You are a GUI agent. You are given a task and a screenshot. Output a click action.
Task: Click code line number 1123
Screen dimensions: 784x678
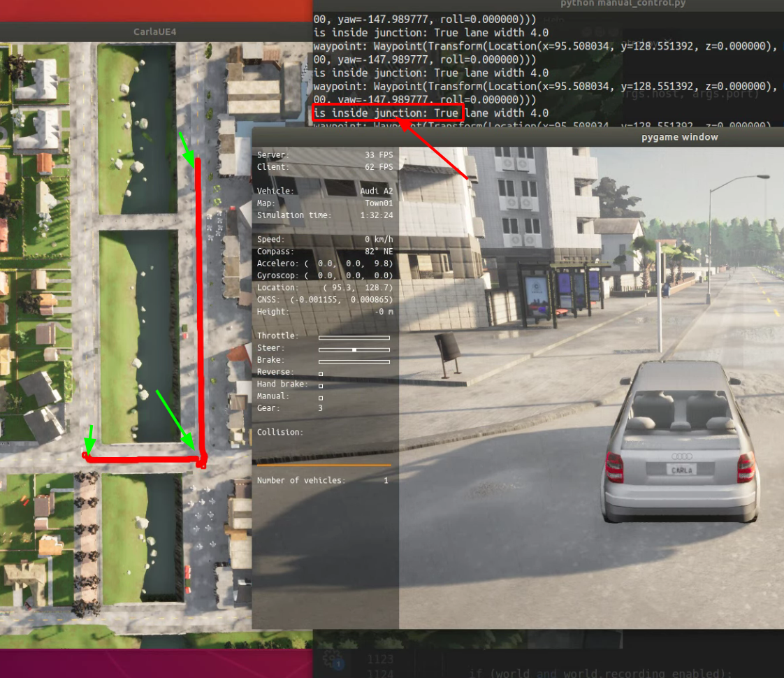(x=381, y=659)
